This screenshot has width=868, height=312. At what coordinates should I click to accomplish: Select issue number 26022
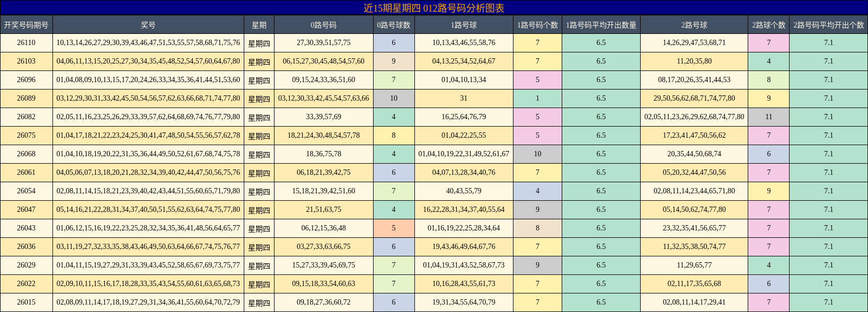tap(26, 284)
